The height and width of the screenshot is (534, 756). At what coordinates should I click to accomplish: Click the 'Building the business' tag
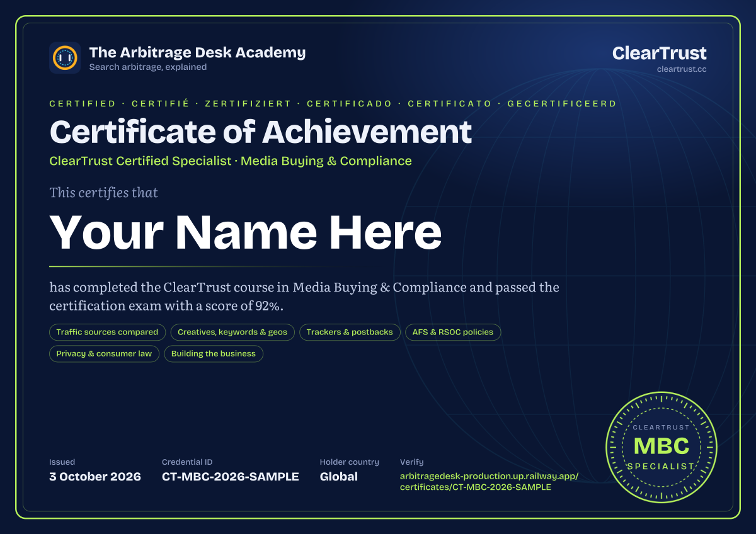[x=214, y=353]
